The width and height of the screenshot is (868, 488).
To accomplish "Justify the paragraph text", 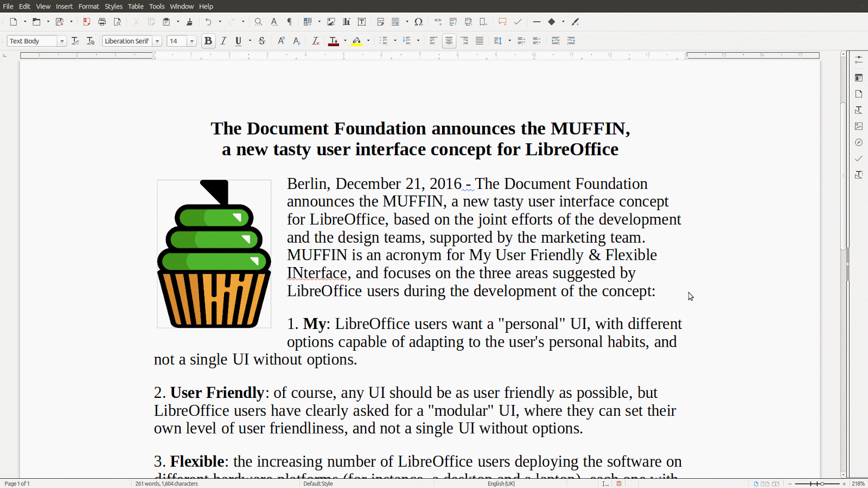I will coord(480,41).
